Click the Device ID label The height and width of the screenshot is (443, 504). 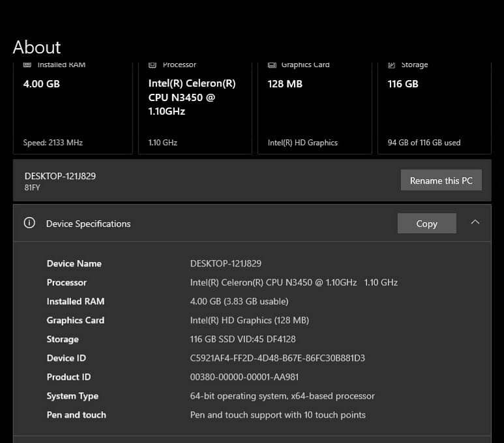pyautogui.click(x=67, y=358)
